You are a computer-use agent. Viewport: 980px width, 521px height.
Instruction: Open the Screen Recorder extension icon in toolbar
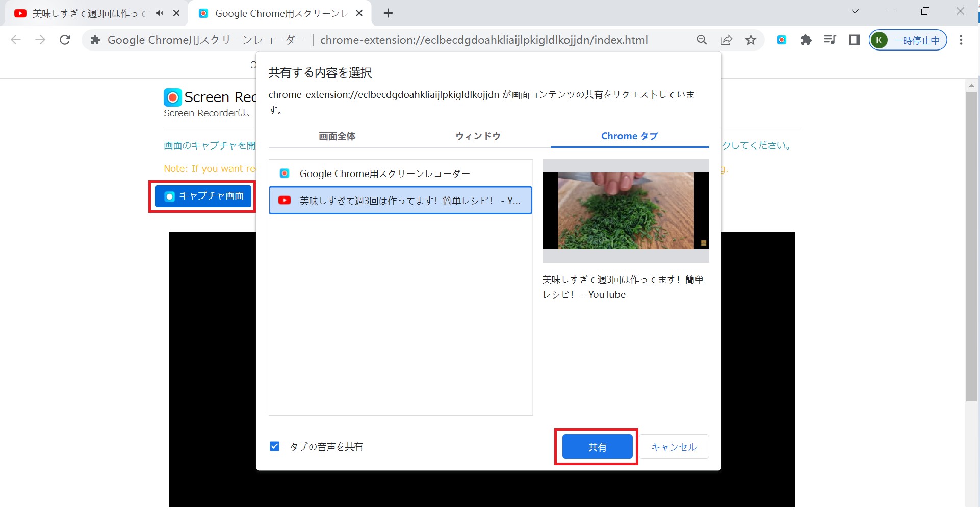tap(781, 40)
